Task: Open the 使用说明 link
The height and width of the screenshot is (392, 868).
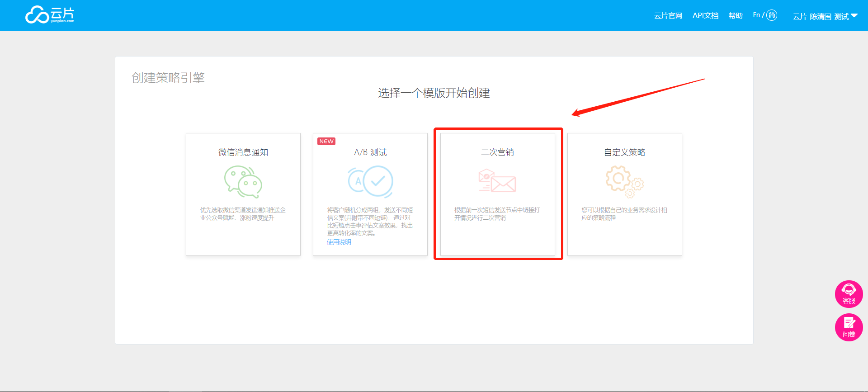Action: (x=339, y=242)
